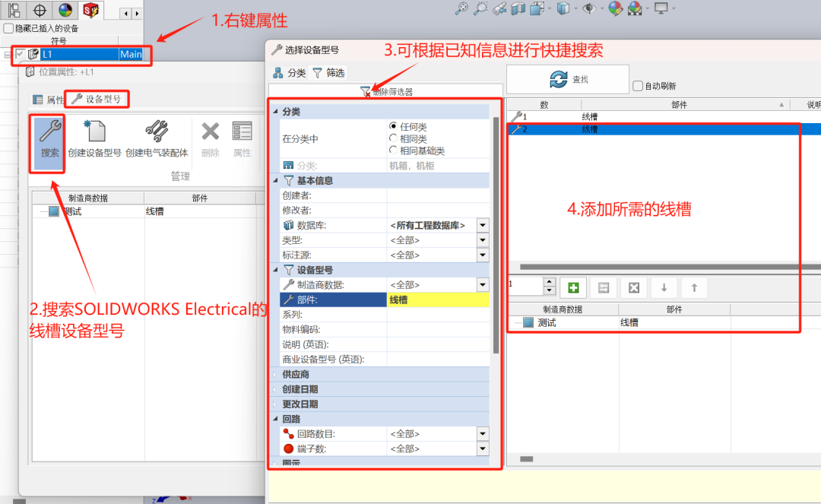Open the 类型 dropdown
The image size is (821, 504).
click(481, 239)
